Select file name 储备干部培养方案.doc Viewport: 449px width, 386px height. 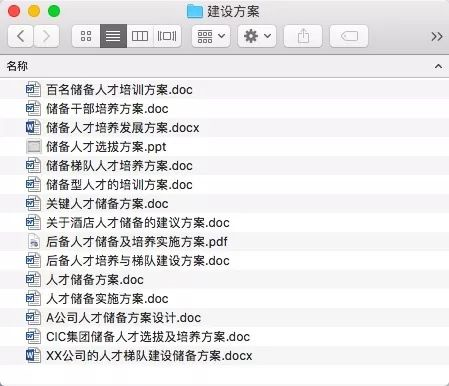click(x=107, y=109)
